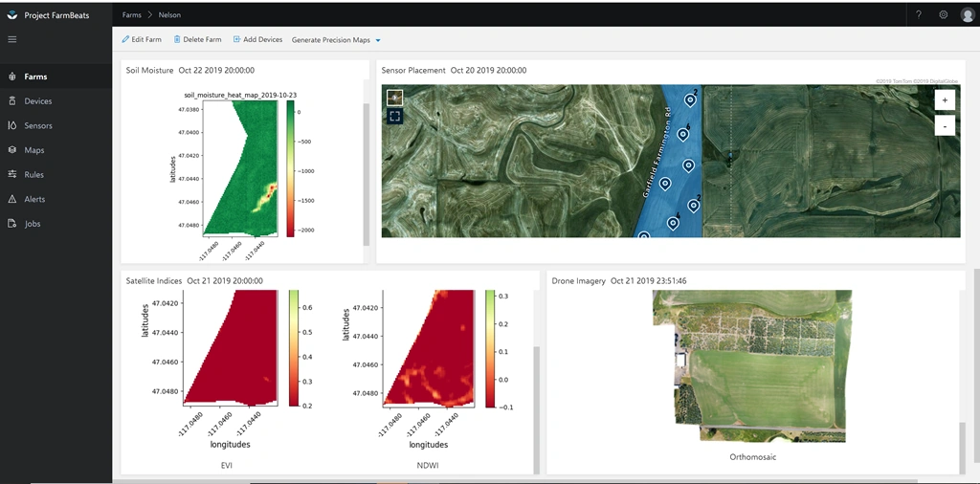
Task: Click the Add Devices button
Action: pyautogui.click(x=257, y=39)
